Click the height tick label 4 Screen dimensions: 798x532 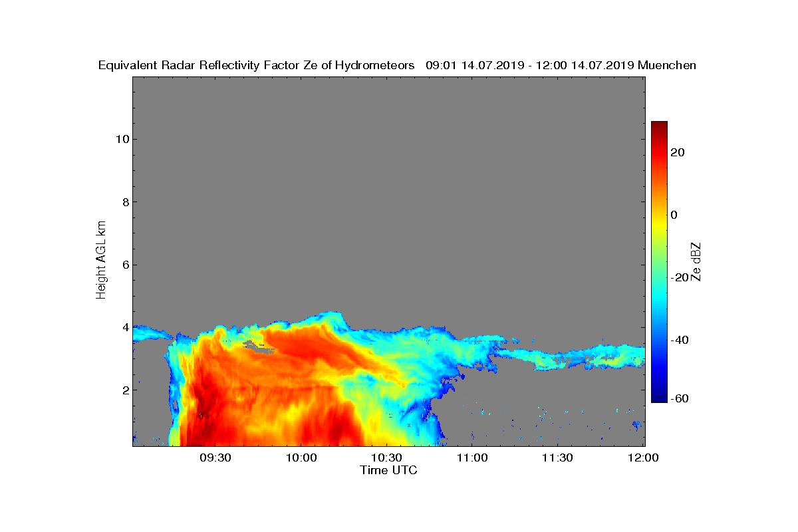[x=124, y=327]
